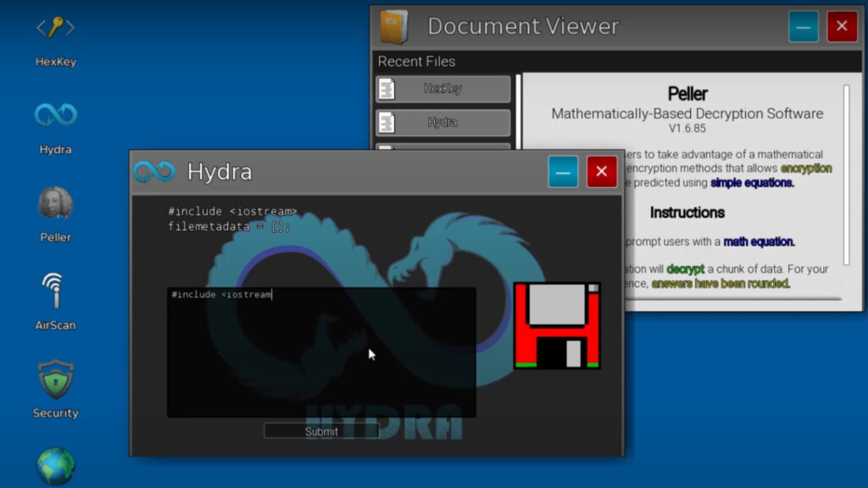Click the Recent Files panel header
This screenshot has width=868, height=488.
(x=417, y=61)
